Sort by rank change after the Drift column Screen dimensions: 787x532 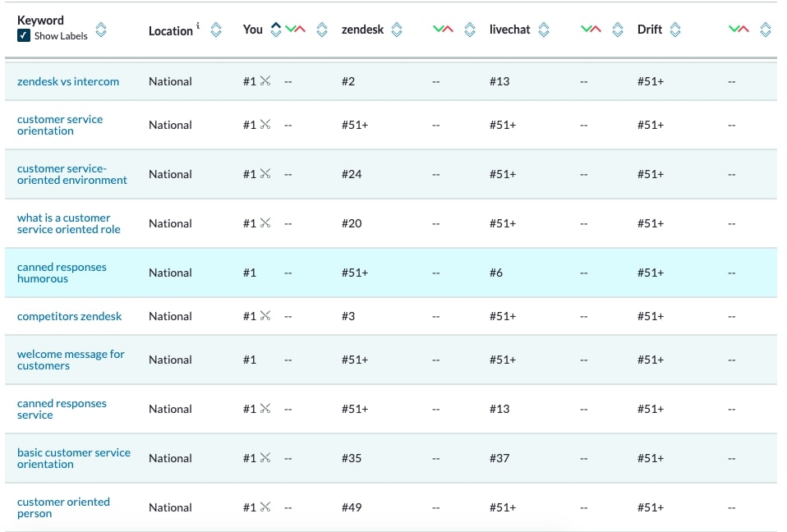click(766, 30)
